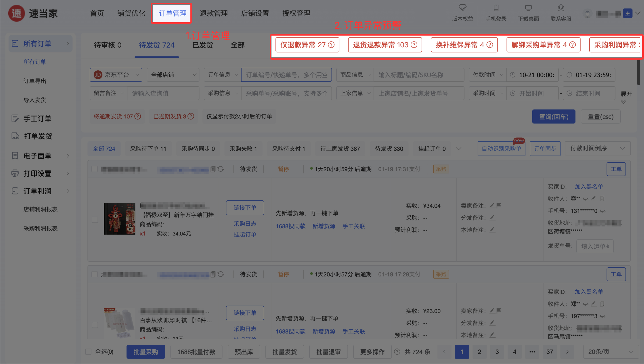This screenshot has width=644, height=364.
Task: Open 联系客服 headset icon
Action: 561,8
